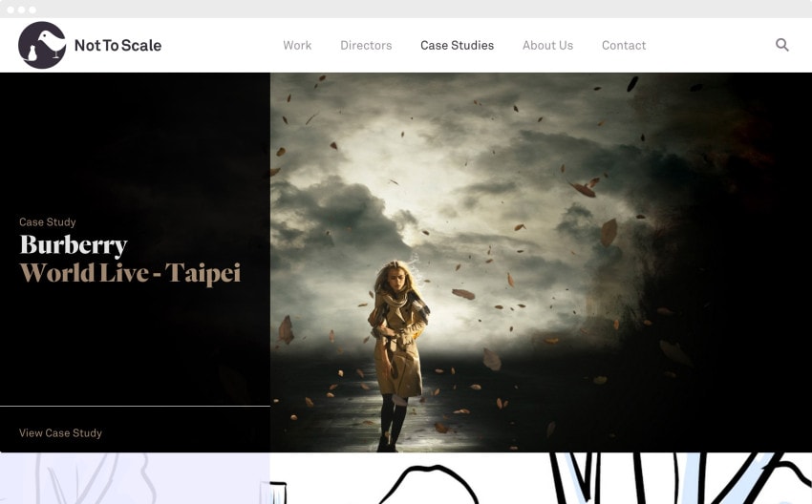The height and width of the screenshot is (504, 812).
Task: Navigate to Contact
Action: 624,46
